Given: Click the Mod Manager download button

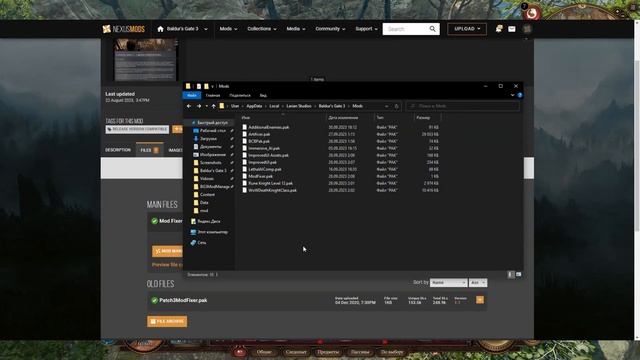Looking at the screenshot, I should (x=167, y=251).
